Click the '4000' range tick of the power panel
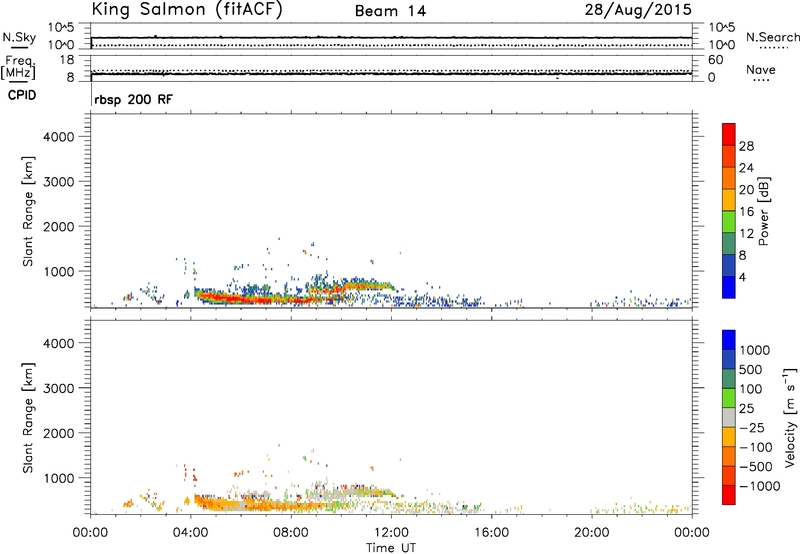Screen dimensions: 800x554 coord(58,137)
